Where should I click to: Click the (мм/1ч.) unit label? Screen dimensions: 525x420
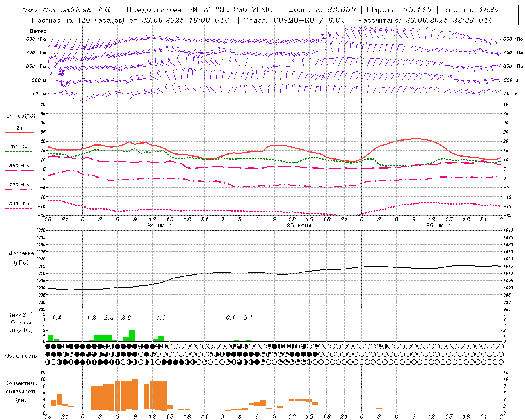click(21, 330)
